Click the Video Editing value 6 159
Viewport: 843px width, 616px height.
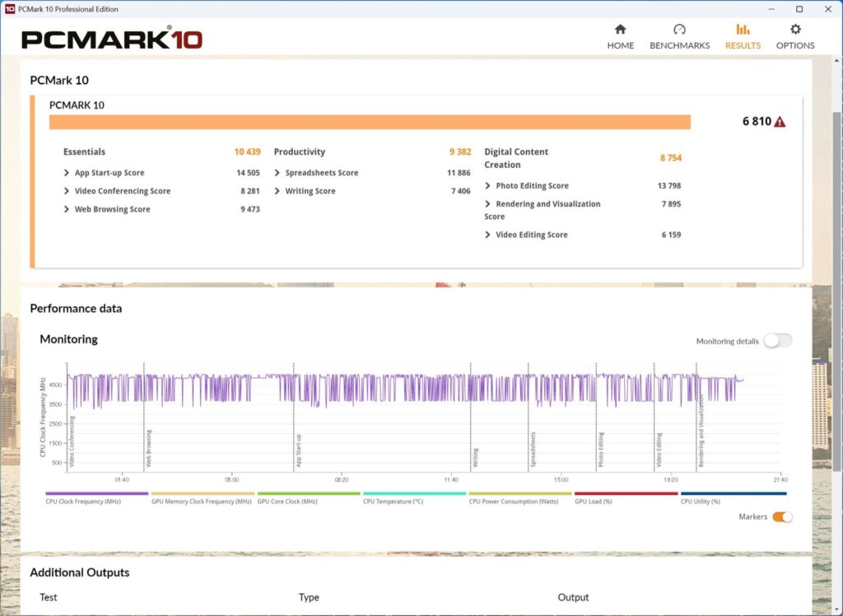(x=672, y=235)
